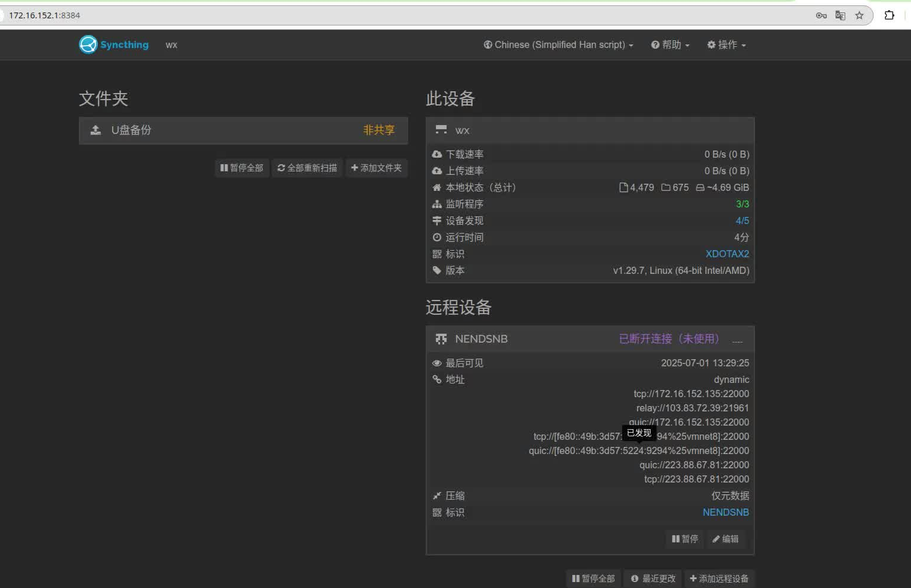The height and width of the screenshot is (588, 911).
Task: Click download rate value 0 B/s
Action: point(727,154)
